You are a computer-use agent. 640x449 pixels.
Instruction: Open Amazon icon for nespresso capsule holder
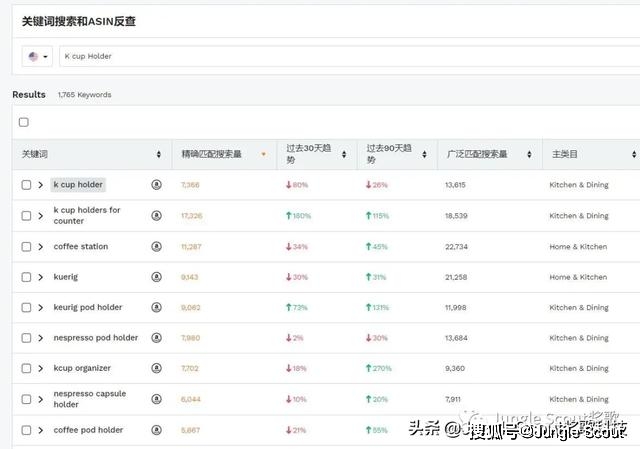click(156, 399)
